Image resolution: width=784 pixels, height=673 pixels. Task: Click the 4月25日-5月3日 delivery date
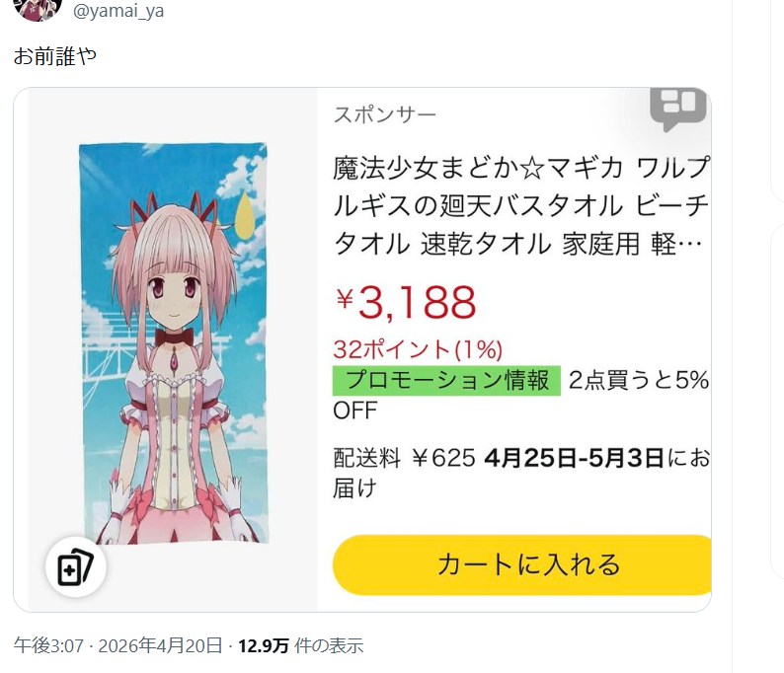click(x=574, y=458)
